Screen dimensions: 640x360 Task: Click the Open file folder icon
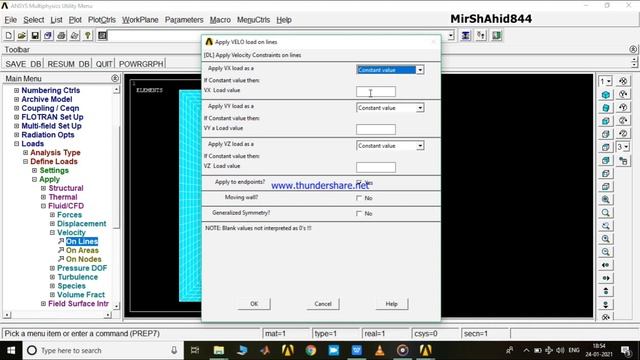[x=22, y=36]
